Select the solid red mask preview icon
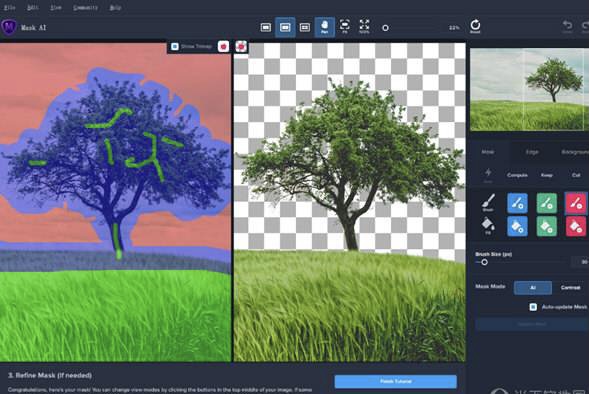The height and width of the screenshot is (394, 589). [x=224, y=46]
